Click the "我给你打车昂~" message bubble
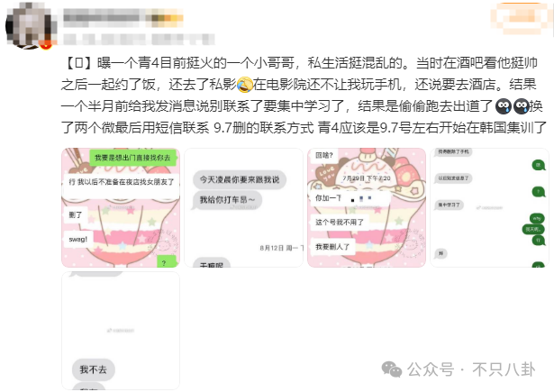 [x=228, y=200]
